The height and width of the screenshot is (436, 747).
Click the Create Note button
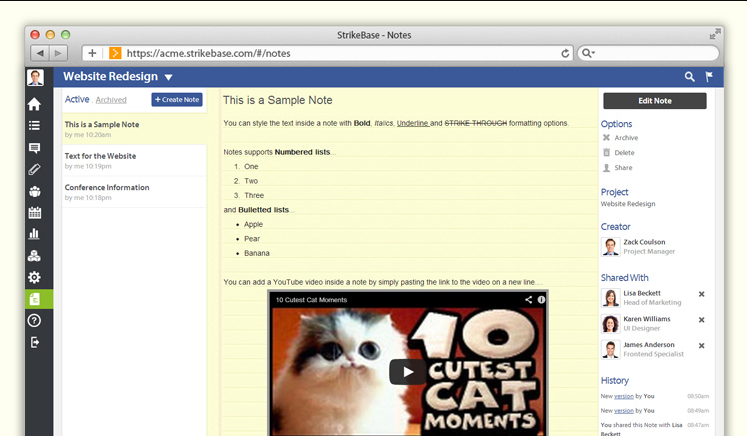[177, 100]
